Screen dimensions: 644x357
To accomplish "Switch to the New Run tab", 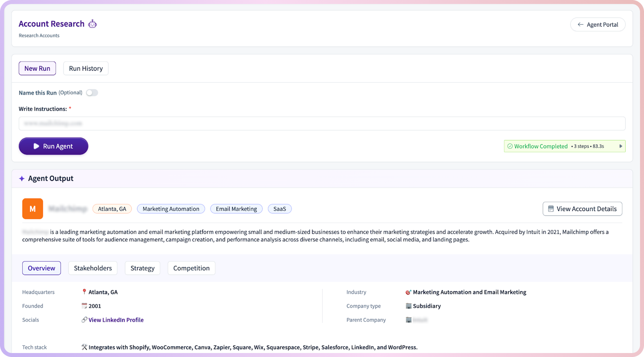I will [x=37, y=68].
